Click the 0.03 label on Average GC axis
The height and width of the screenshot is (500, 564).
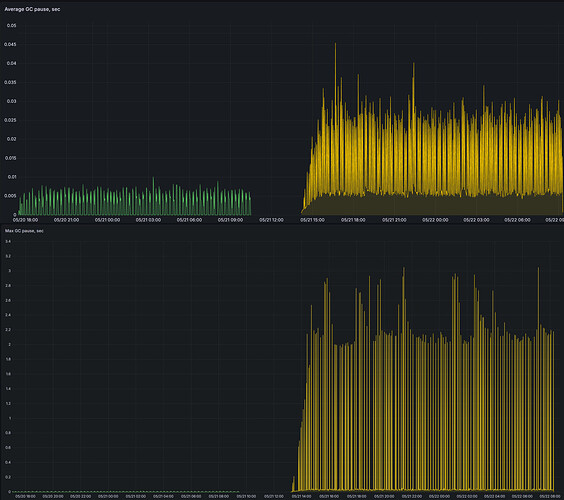coord(12,101)
